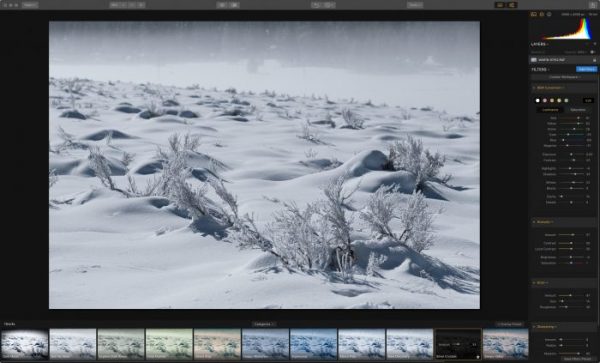The height and width of the screenshot is (363, 600).
Task: Click the zoom in icon in toolbar
Action: pyautogui.click(x=141, y=5)
